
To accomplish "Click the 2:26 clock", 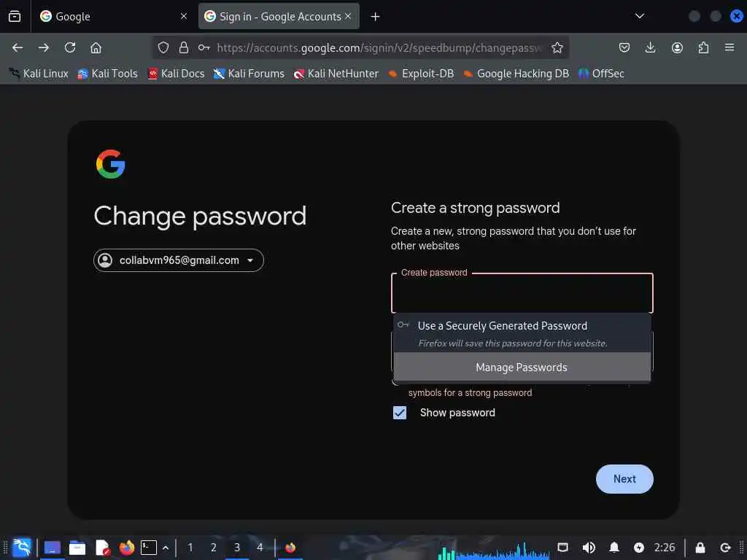I will tap(665, 548).
